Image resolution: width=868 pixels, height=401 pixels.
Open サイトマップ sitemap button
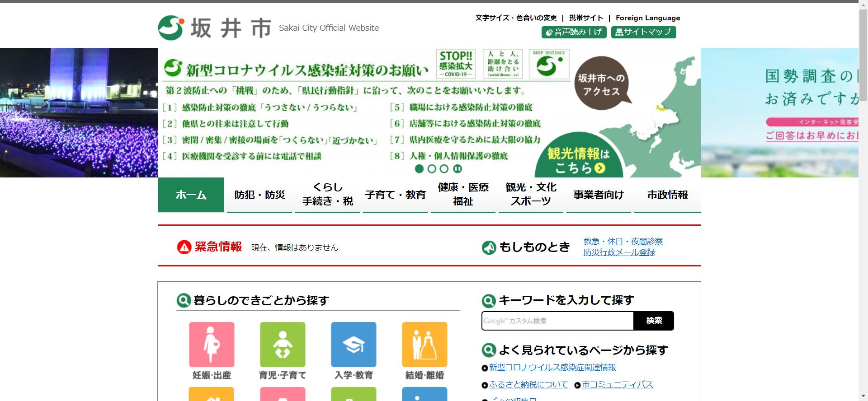[x=643, y=32]
